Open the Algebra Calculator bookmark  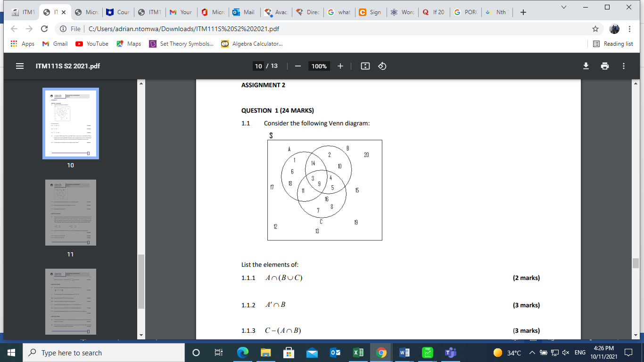coord(252,44)
